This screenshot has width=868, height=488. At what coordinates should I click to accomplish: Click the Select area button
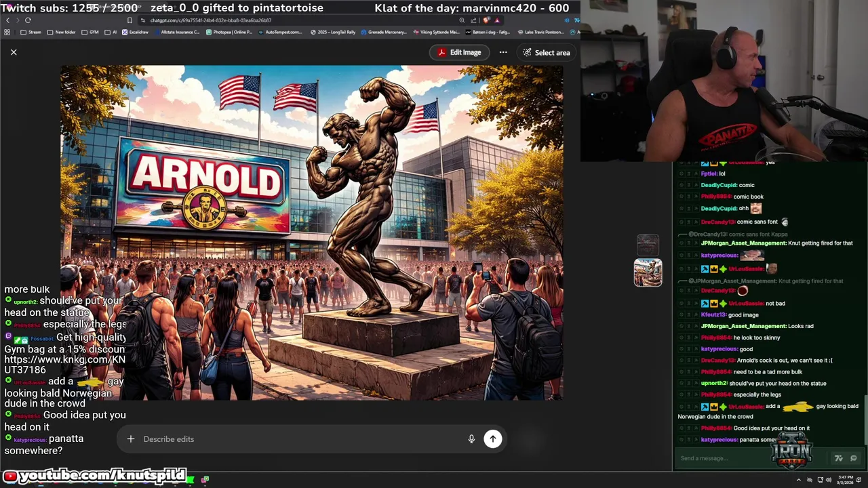pos(547,52)
